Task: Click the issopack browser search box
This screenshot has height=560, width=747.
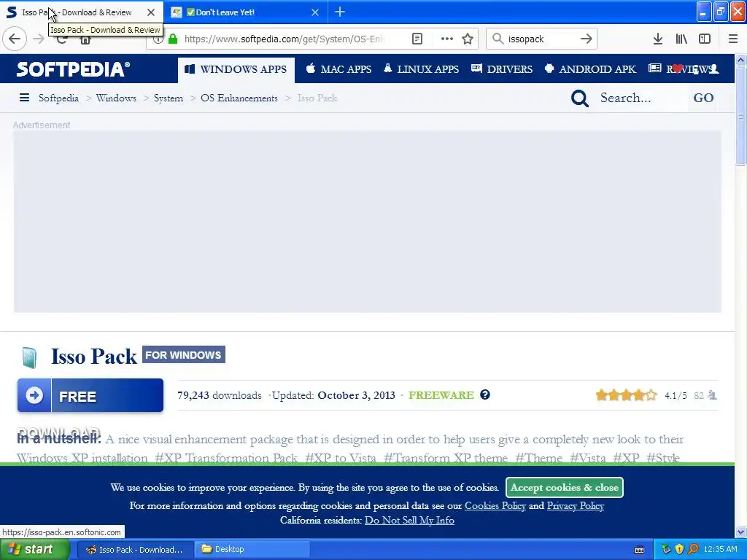Action: tap(541, 39)
